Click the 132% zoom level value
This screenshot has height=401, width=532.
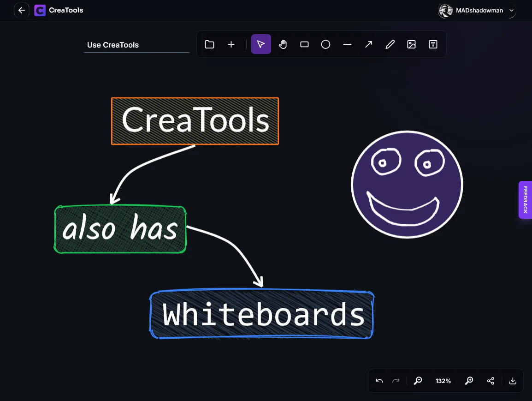coord(443,381)
